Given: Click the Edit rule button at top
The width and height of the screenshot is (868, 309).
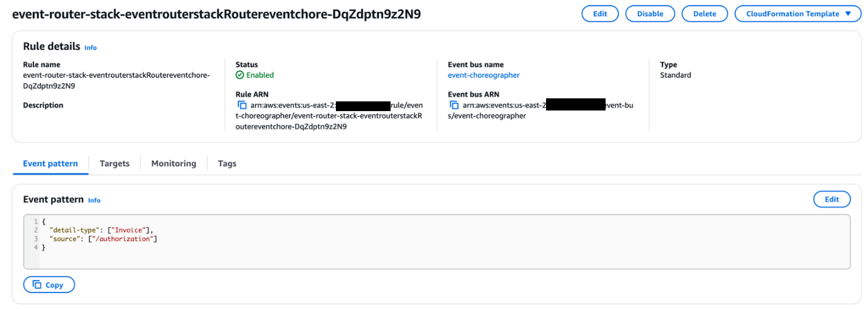Looking at the screenshot, I should pos(600,14).
